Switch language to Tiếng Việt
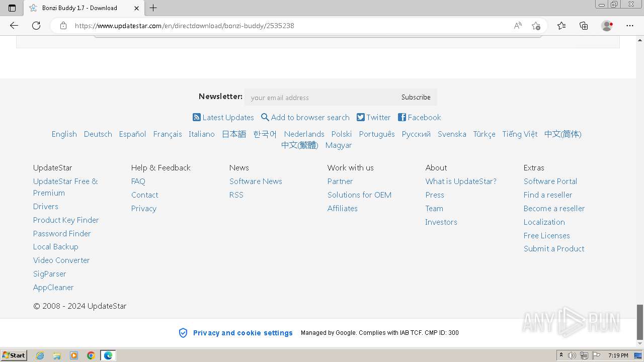The image size is (644, 362). pos(520,134)
